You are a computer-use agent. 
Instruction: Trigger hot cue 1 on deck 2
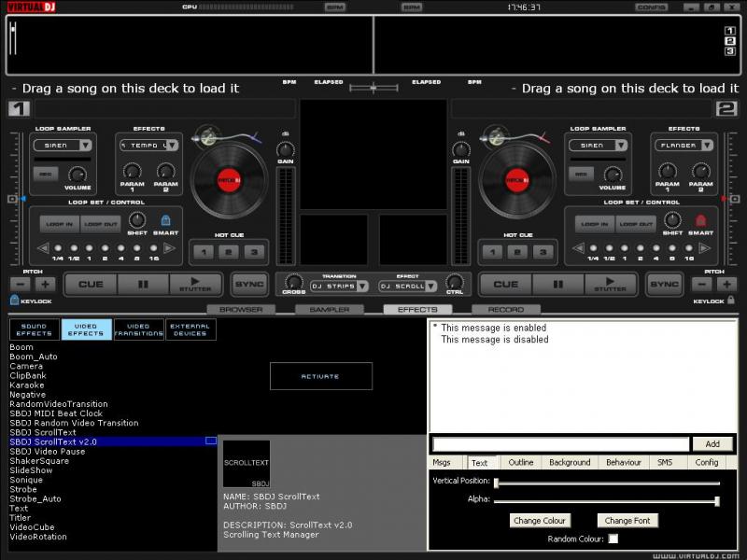493,252
